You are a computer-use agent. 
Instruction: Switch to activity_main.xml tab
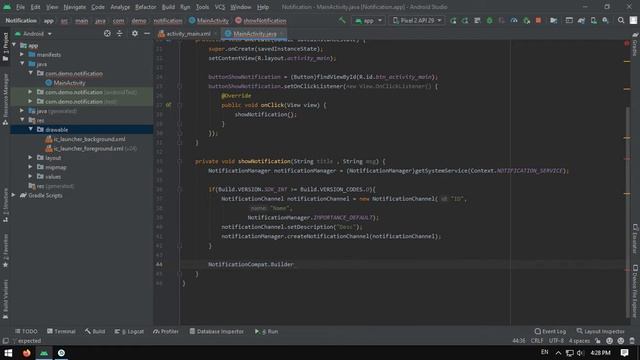(188, 34)
